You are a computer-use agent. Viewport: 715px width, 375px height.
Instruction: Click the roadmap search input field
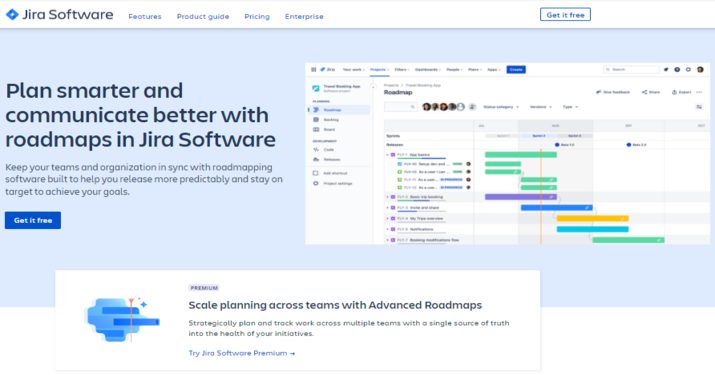pyautogui.click(x=400, y=107)
